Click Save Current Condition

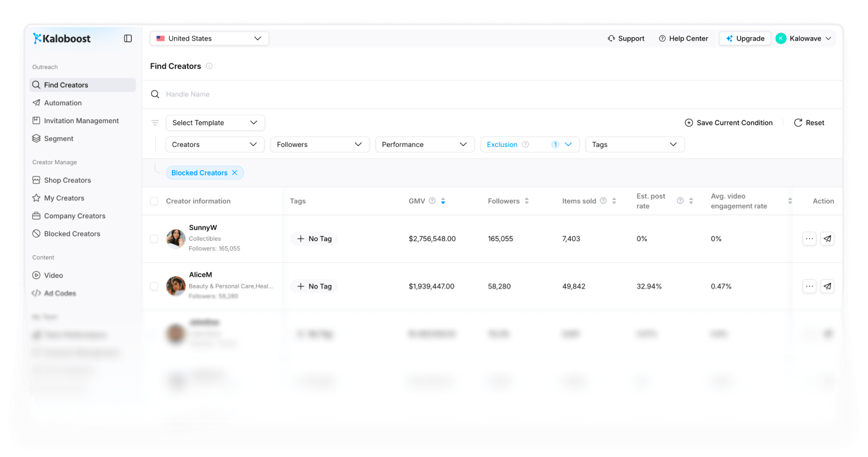pos(728,123)
